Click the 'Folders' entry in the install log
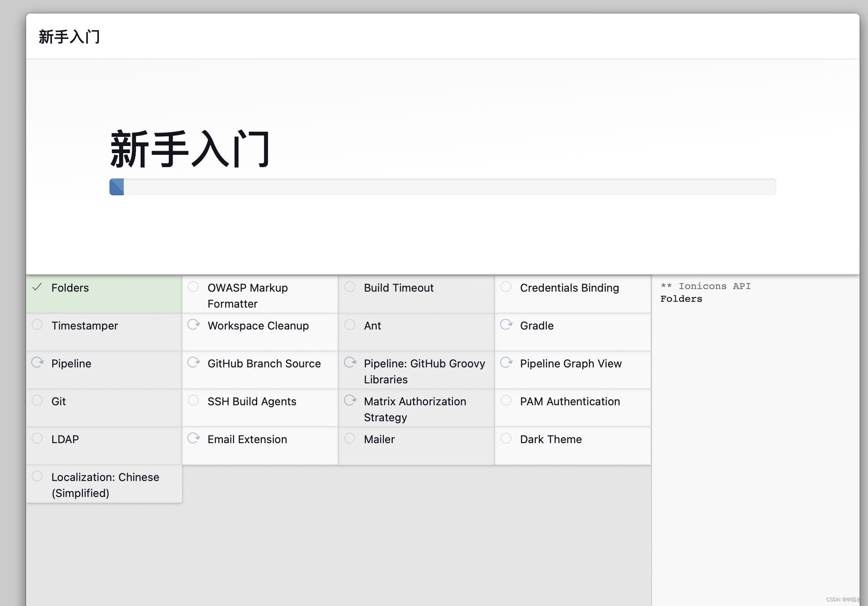 click(x=681, y=299)
